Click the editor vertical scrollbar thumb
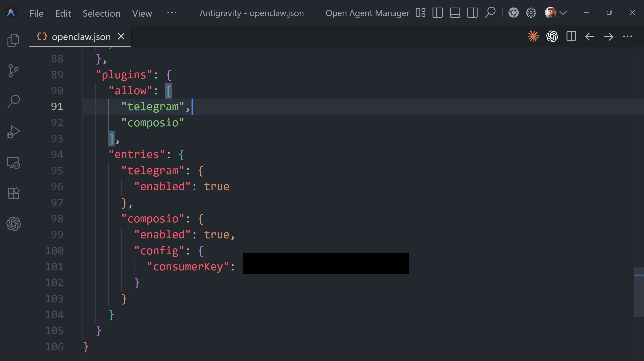This screenshot has height=361, width=644. click(x=639, y=292)
